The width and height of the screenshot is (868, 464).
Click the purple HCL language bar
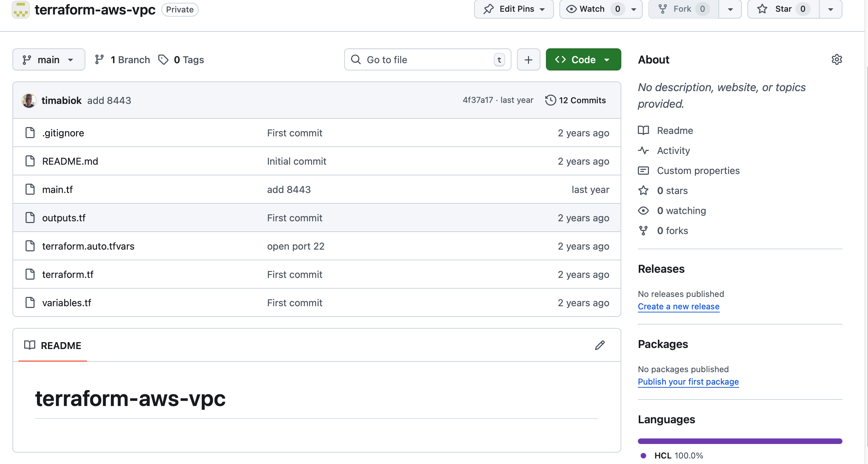point(740,441)
